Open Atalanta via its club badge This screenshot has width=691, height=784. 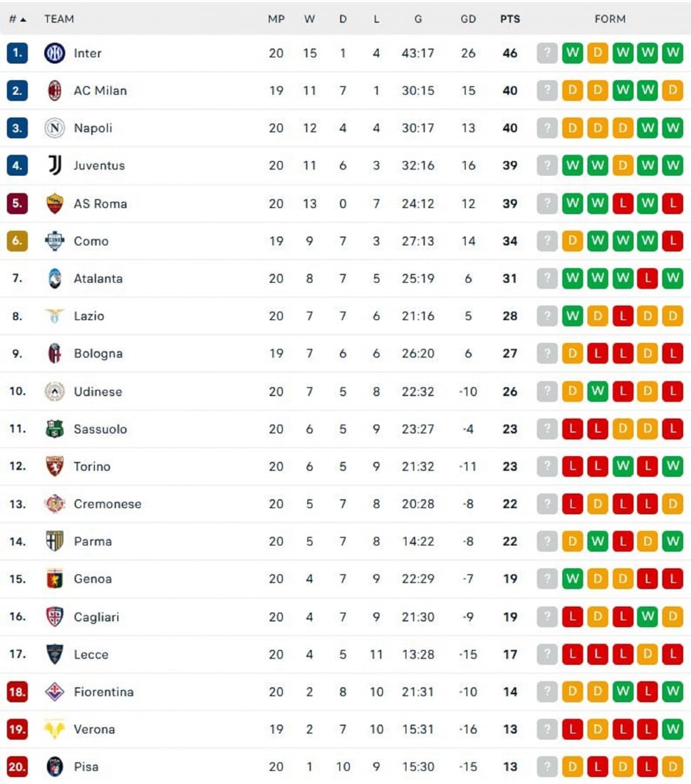coord(55,278)
